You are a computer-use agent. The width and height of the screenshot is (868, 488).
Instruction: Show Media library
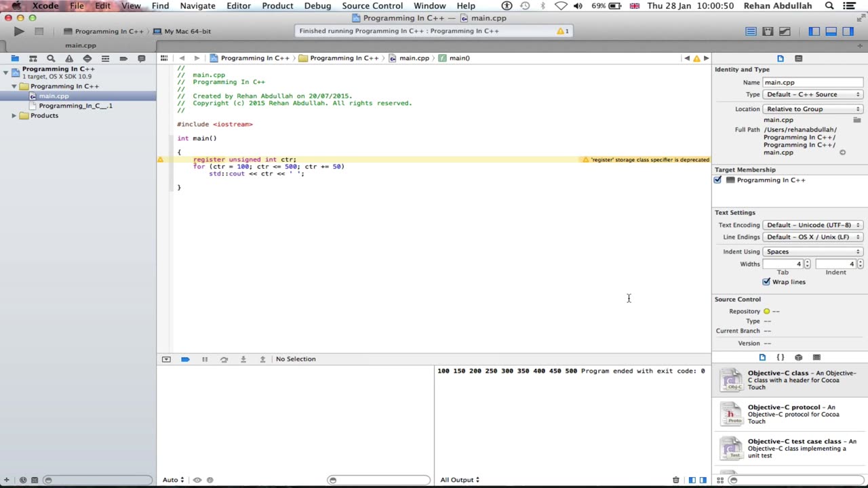coord(816,357)
